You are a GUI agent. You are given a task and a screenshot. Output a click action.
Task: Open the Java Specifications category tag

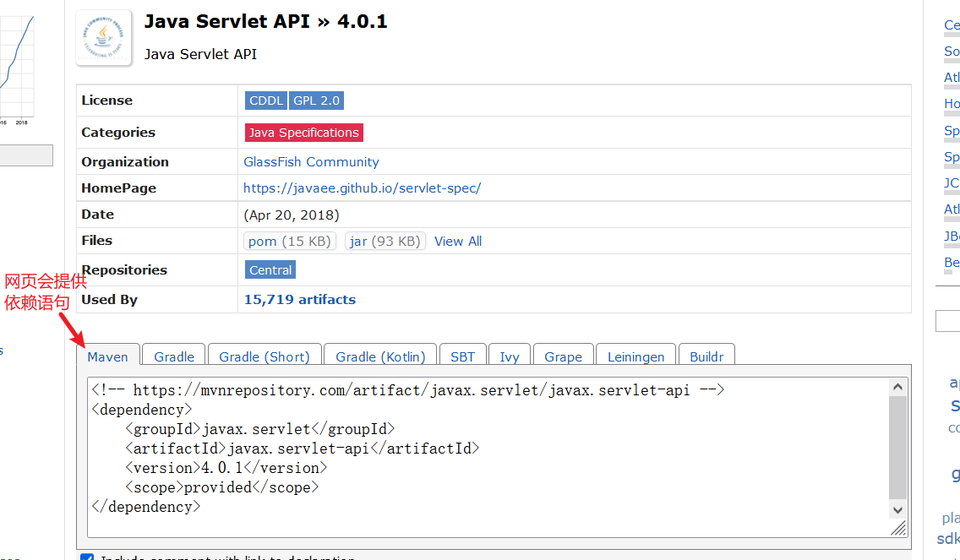click(x=303, y=133)
